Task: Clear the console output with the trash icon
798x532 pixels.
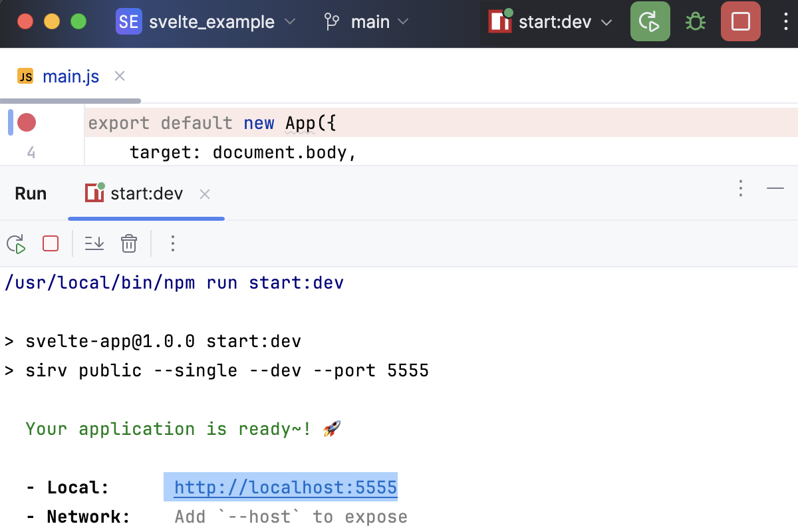Action: point(128,243)
